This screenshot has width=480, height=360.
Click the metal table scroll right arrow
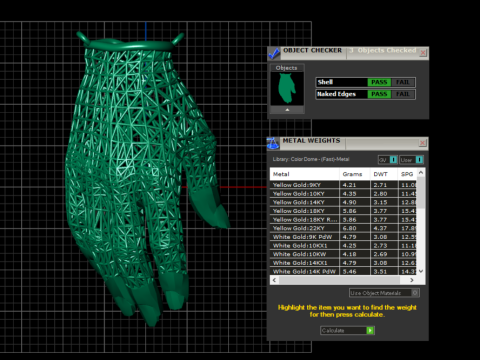click(x=412, y=280)
